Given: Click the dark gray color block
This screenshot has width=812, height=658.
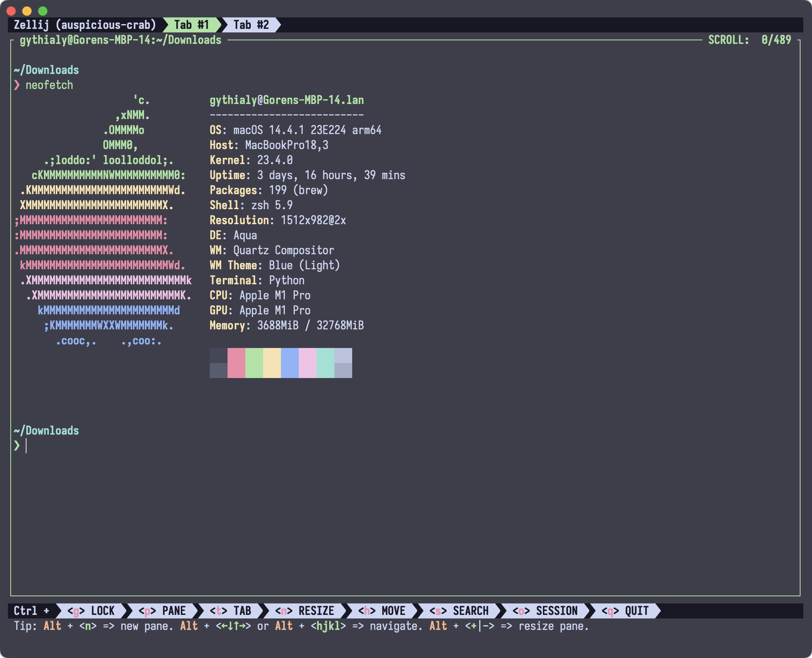Looking at the screenshot, I should tap(218, 363).
